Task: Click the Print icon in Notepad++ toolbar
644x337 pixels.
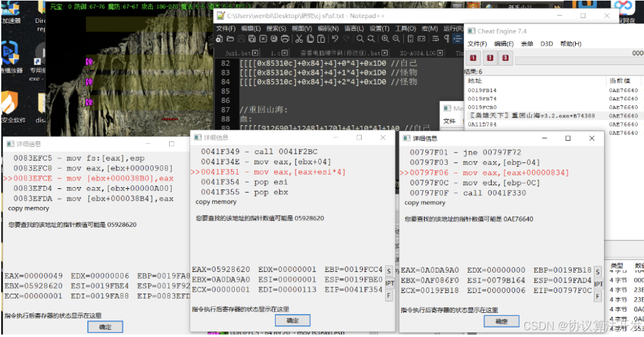Action: pyautogui.click(x=285, y=38)
